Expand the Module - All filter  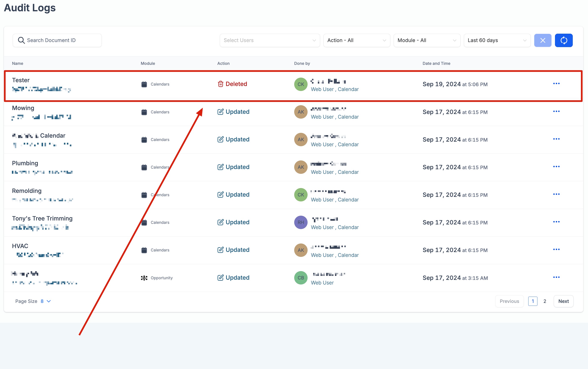427,40
